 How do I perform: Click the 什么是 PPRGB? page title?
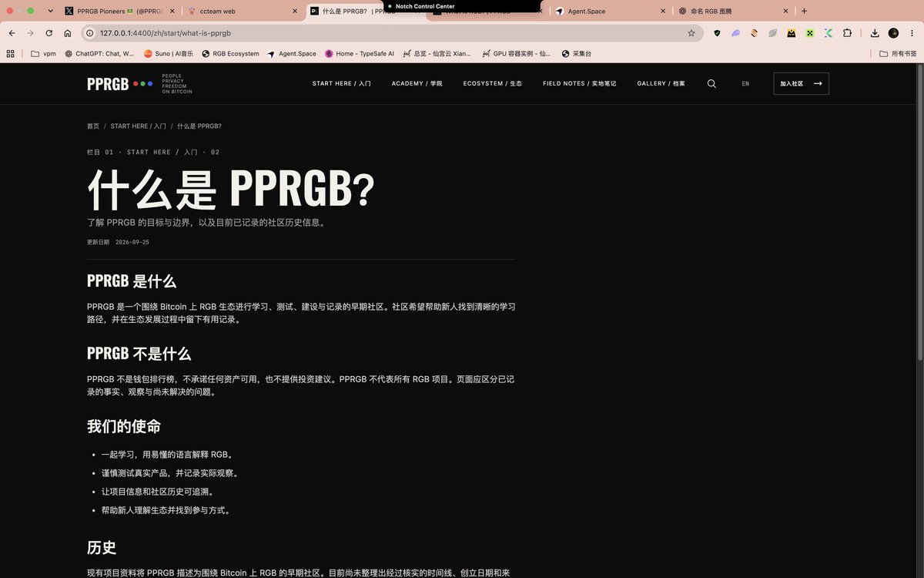click(231, 189)
